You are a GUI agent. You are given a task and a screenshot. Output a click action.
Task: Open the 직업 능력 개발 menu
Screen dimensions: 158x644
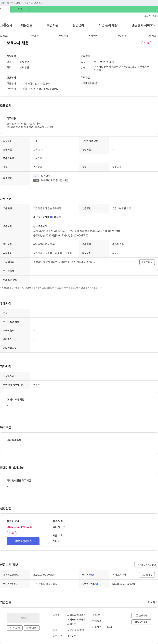108,25
